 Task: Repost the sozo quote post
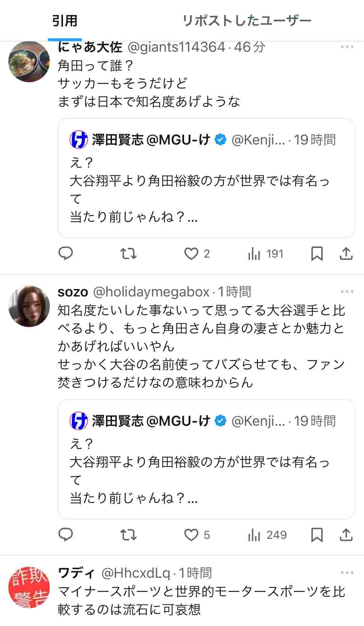pyautogui.click(x=128, y=535)
